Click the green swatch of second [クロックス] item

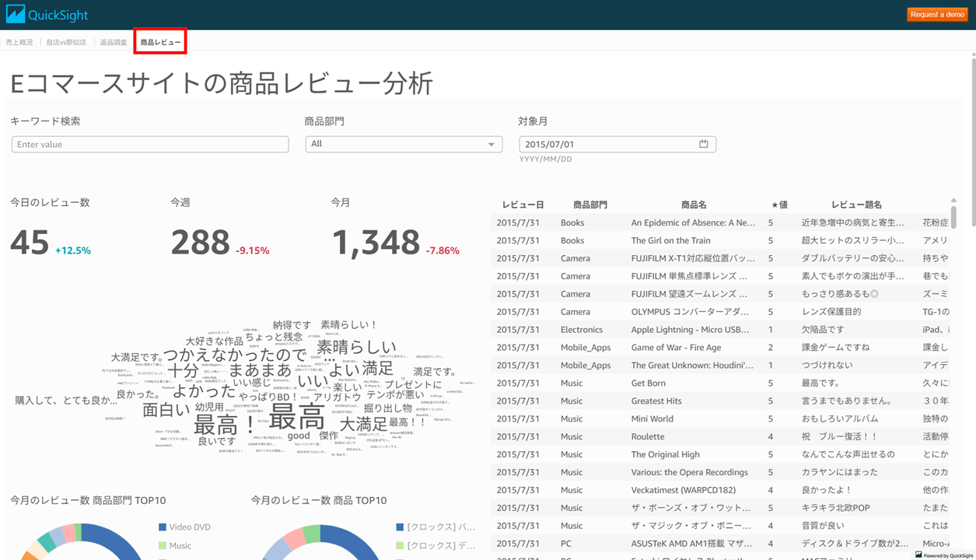[400, 545]
